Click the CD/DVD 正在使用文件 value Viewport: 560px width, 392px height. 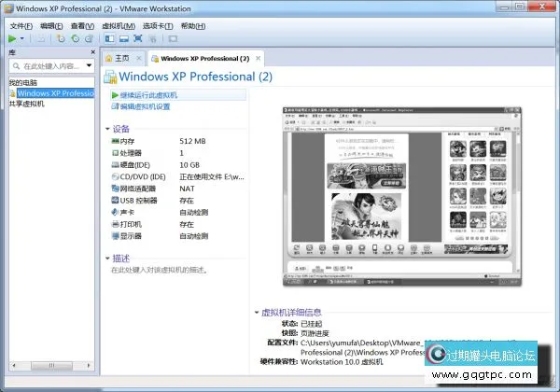click(x=212, y=176)
